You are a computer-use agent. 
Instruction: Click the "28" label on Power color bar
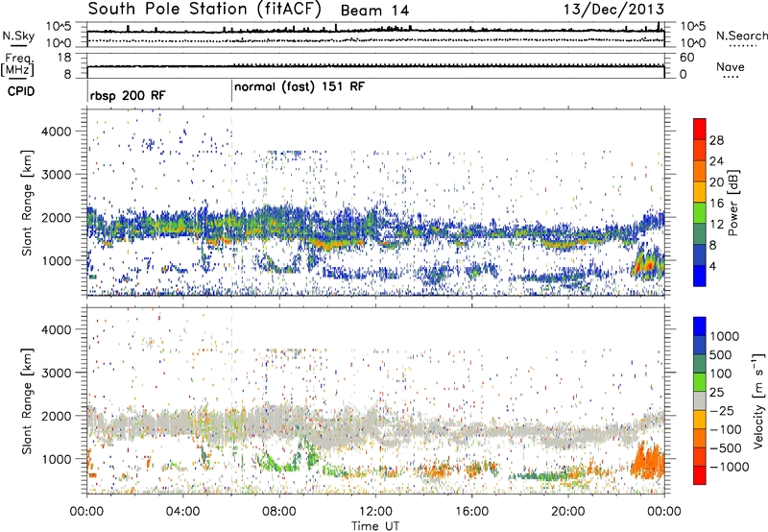tap(716, 140)
